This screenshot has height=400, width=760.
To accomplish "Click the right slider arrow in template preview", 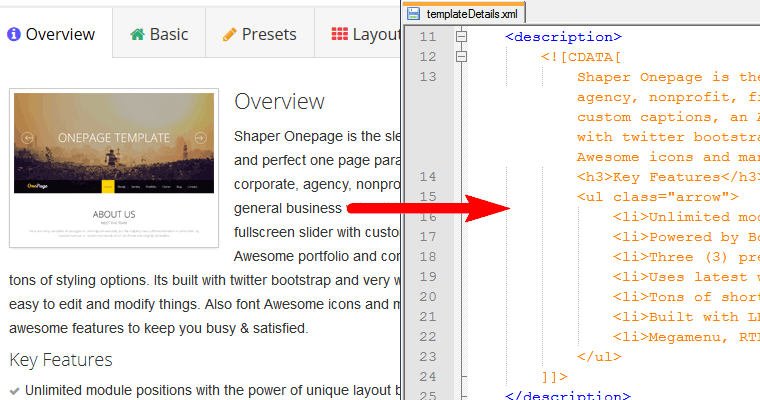I will click(x=200, y=138).
